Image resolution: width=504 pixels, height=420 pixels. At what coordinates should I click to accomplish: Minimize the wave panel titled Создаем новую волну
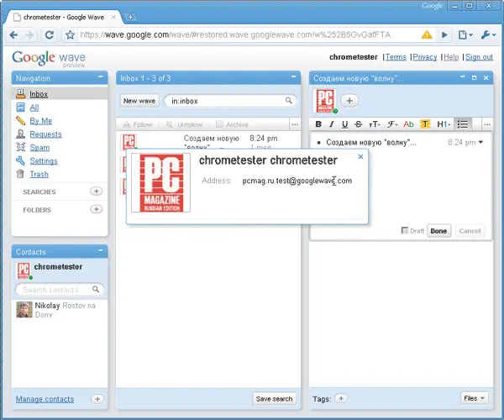(463, 76)
